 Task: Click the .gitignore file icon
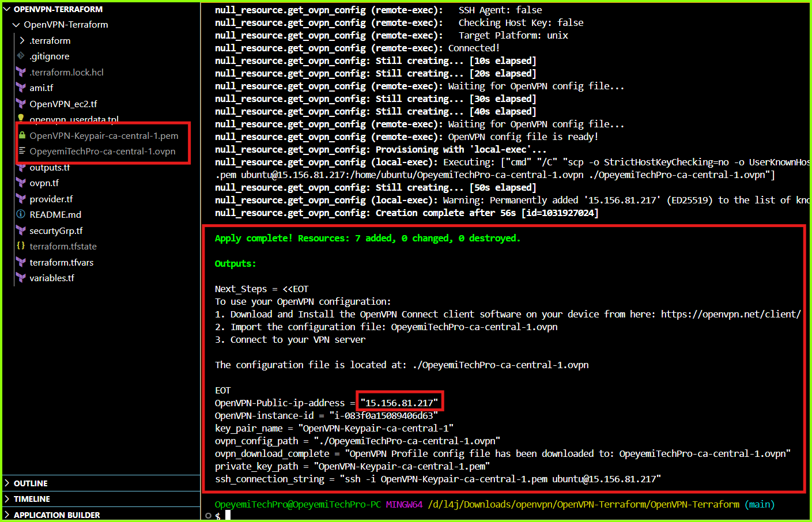(21, 56)
